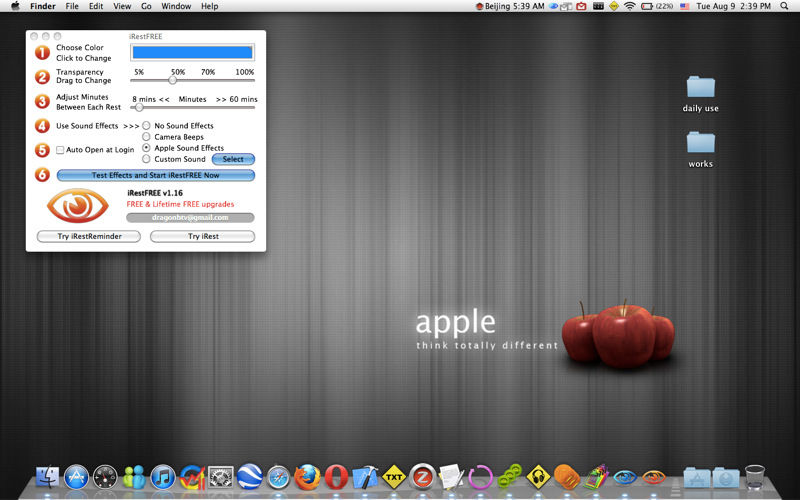Select Custom Sound radio button
The image size is (800, 500).
(x=146, y=159)
